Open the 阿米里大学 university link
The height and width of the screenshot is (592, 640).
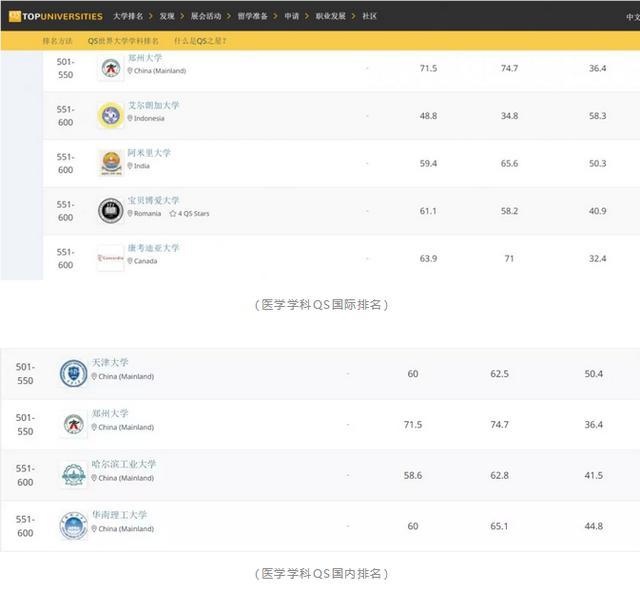(x=149, y=153)
